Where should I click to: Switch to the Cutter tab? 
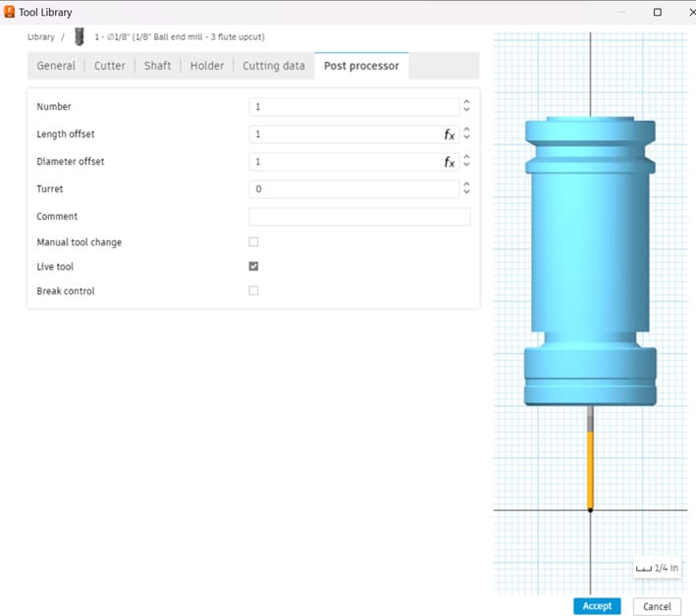(x=110, y=66)
